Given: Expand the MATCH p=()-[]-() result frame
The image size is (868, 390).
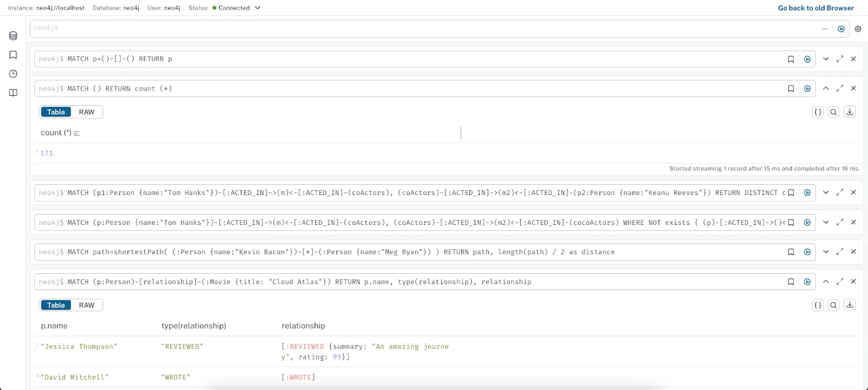Looking at the screenshot, I should [x=826, y=59].
